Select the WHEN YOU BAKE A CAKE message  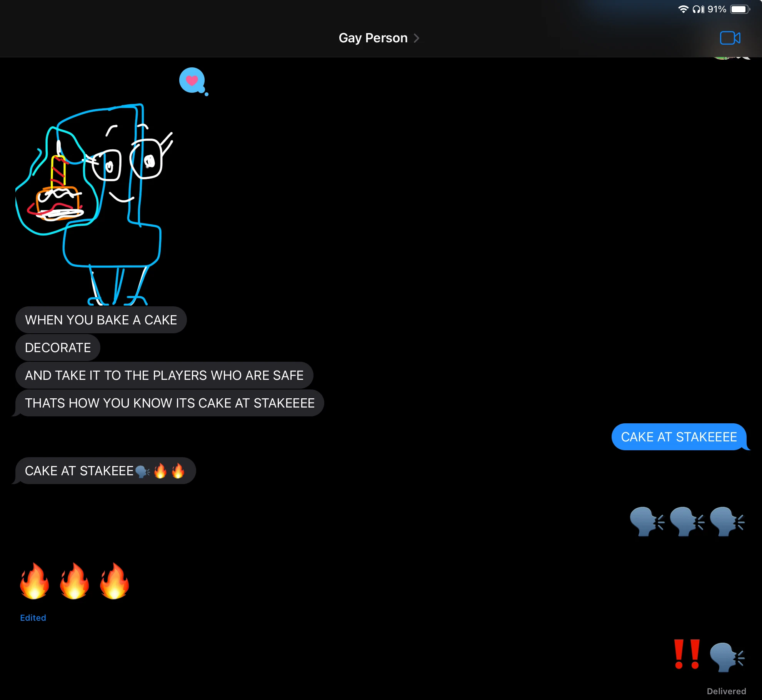click(x=101, y=320)
